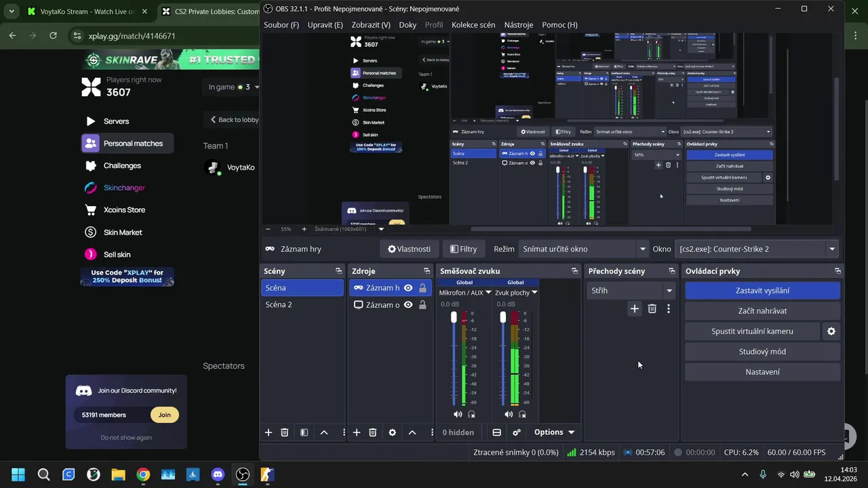Open Okno combo box Counter-Strike 2
This screenshot has height=488, width=868.
757,249
